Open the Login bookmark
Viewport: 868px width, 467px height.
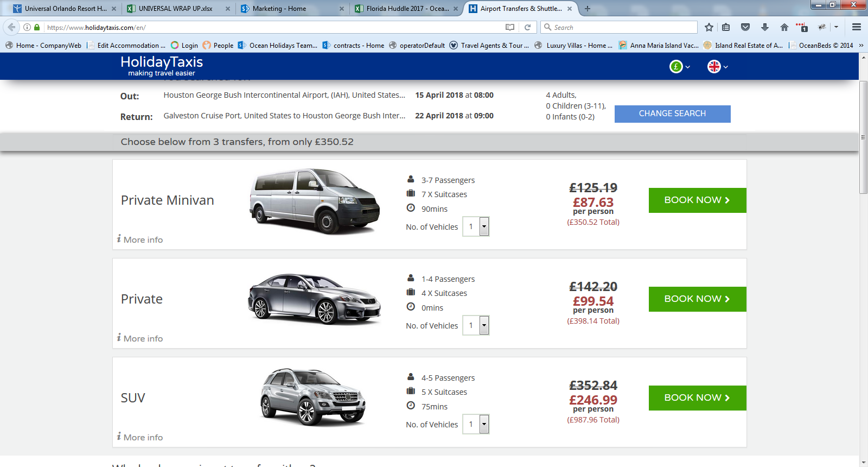[184, 46]
